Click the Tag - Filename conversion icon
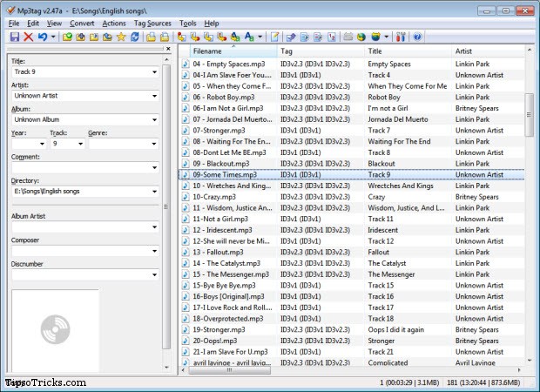540x392 pixels. (181, 37)
